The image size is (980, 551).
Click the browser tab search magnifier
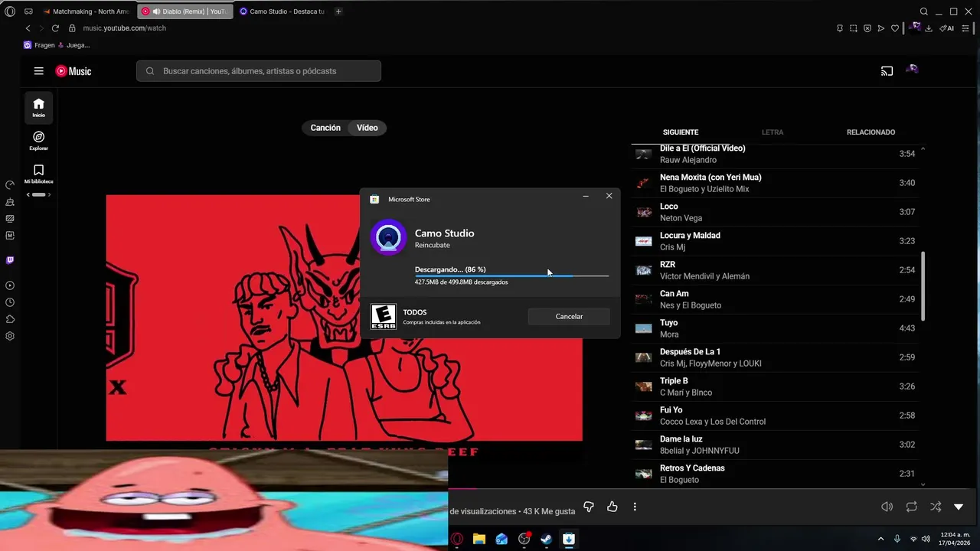click(924, 11)
